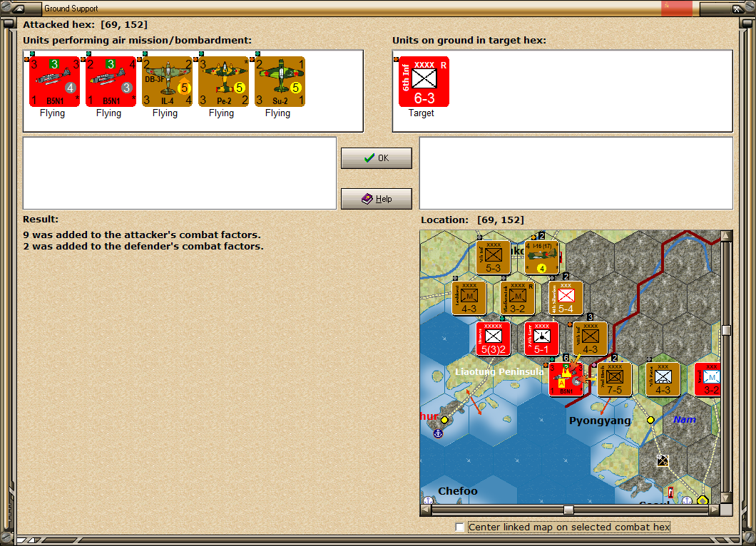Click the 2nd Mech 7-5 unit
Image resolution: width=756 pixels, height=546 pixels.
click(x=615, y=380)
